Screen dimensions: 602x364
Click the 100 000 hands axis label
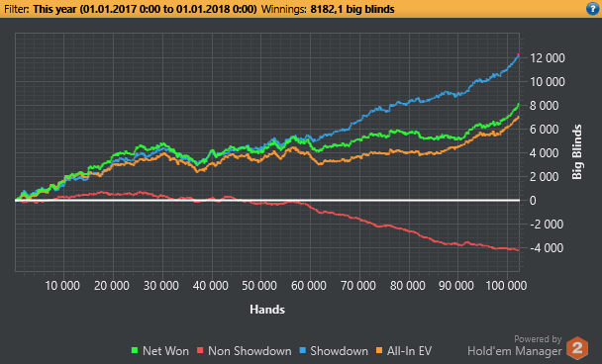(506, 286)
